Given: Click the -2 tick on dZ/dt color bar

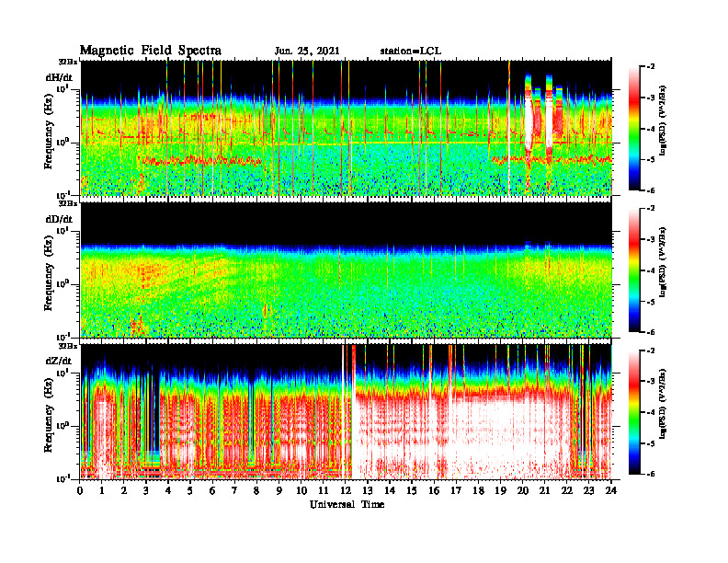Looking at the screenshot, I should [x=651, y=350].
